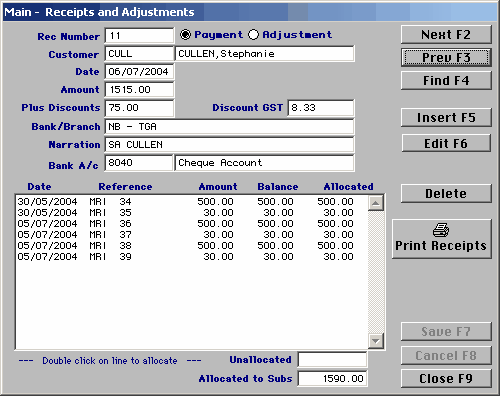The height and width of the screenshot is (396, 500).
Task: Click the Customer code field CULL
Action: [x=139, y=54]
